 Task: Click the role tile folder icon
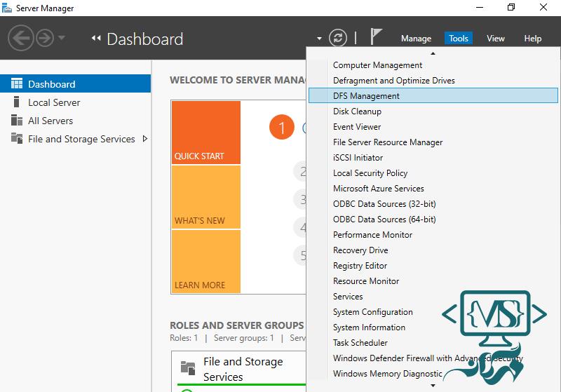[188, 367]
